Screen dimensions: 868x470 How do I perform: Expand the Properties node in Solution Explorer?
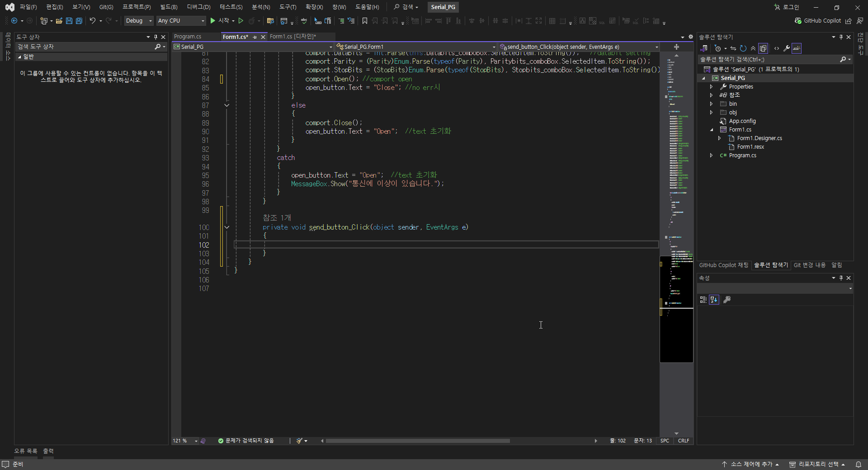711,87
